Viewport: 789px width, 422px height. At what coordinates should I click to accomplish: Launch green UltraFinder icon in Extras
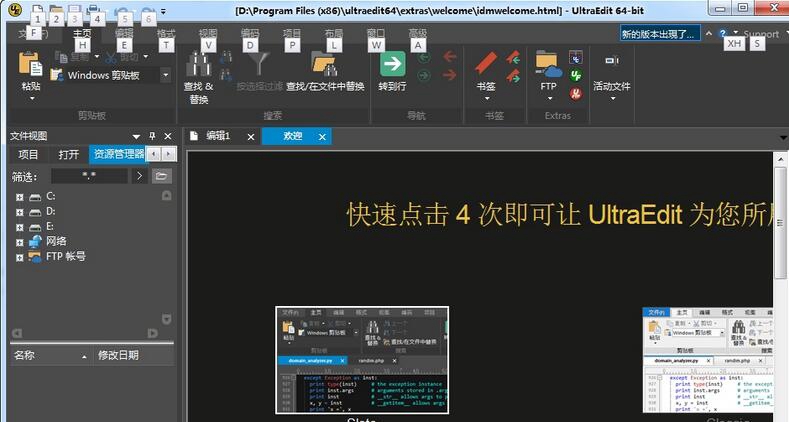pyautogui.click(x=576, y=75)
